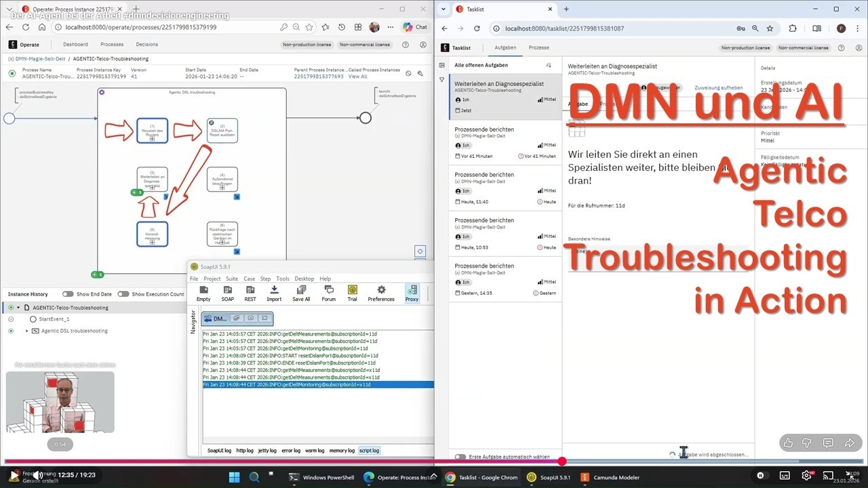Click the YouTube volume speaker icon
The width and height of the screenshot is (868, 488).
click(x=39, y=476)
